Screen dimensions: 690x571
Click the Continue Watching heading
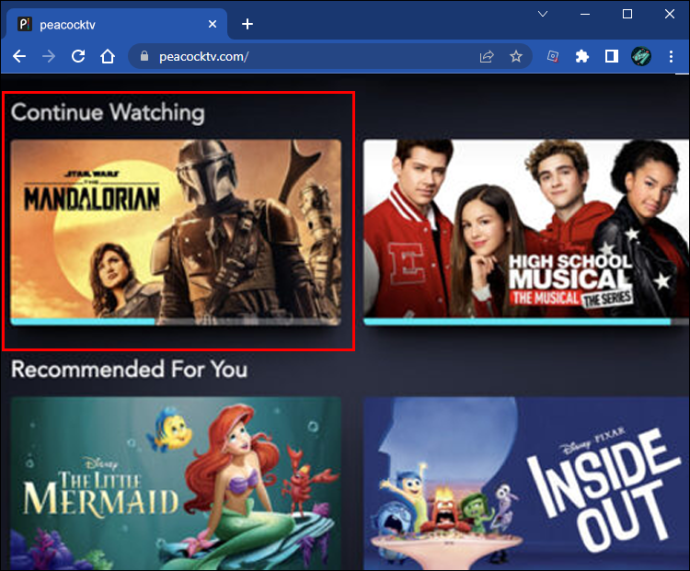point(108,113)
